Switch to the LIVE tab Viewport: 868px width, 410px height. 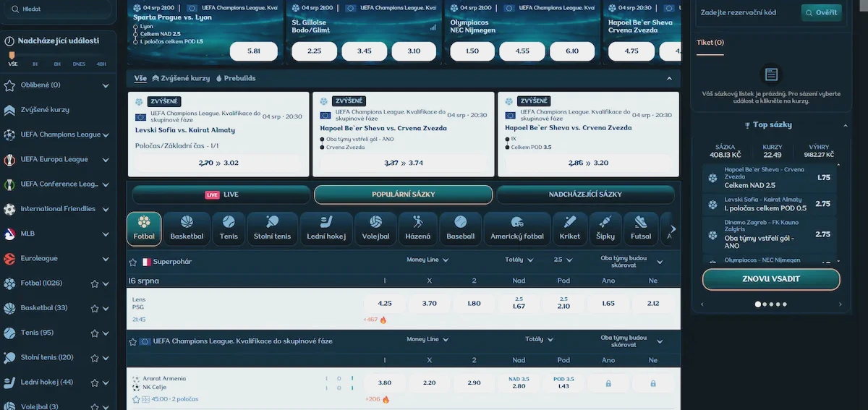tap(221, 195)
